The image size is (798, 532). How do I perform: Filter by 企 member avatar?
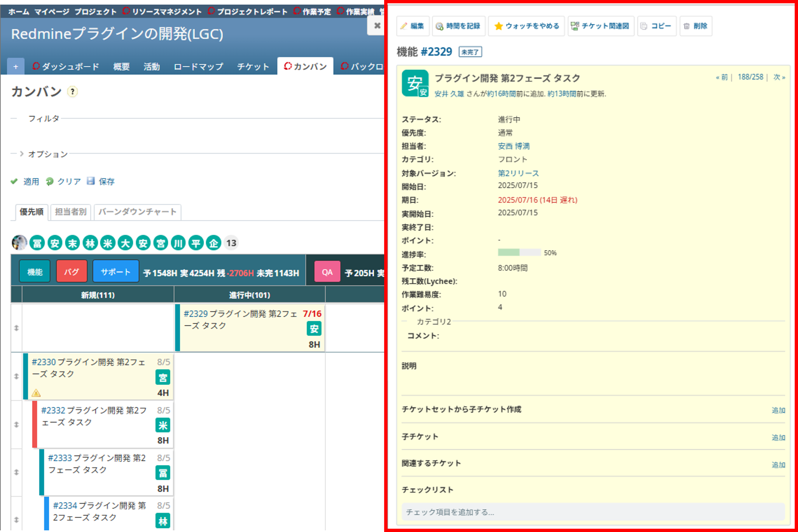click(214, 243)
